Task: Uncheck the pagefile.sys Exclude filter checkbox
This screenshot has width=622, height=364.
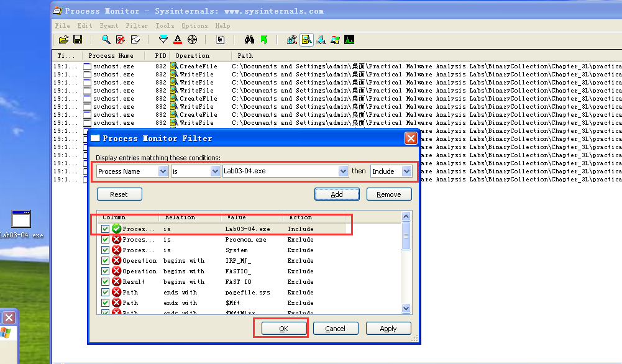Action: tap(105, 292)
